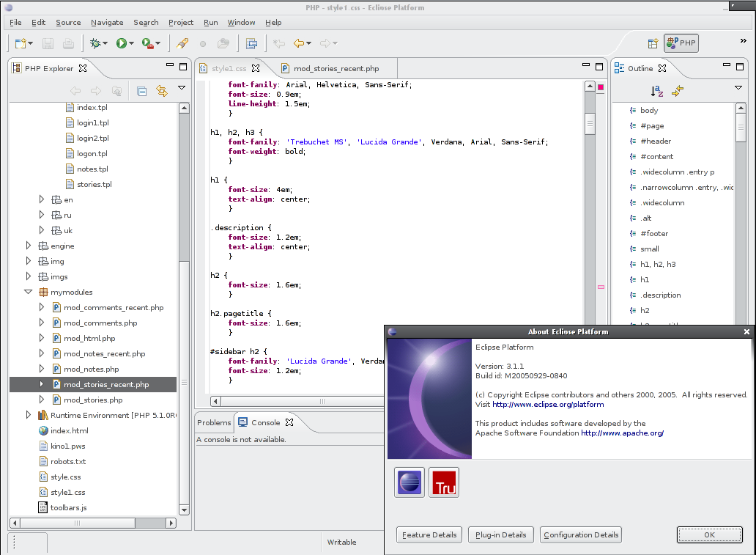The height and width of the screenshot is (555, 756).
Task: Click PHP Explorer horizontal scrollbar thumb
Action: point(78,523)
